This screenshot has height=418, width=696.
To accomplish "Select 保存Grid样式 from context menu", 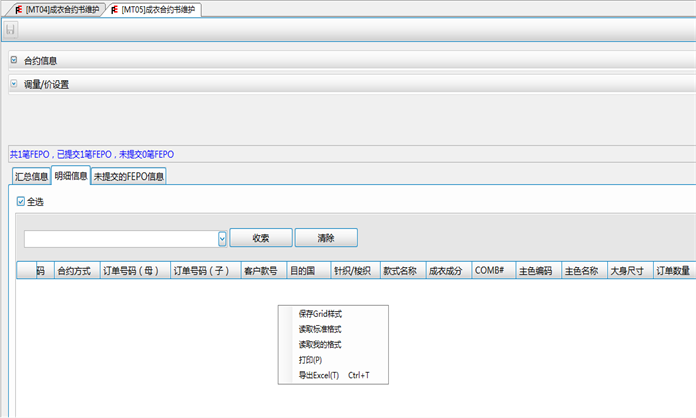I will pos(320,314).
